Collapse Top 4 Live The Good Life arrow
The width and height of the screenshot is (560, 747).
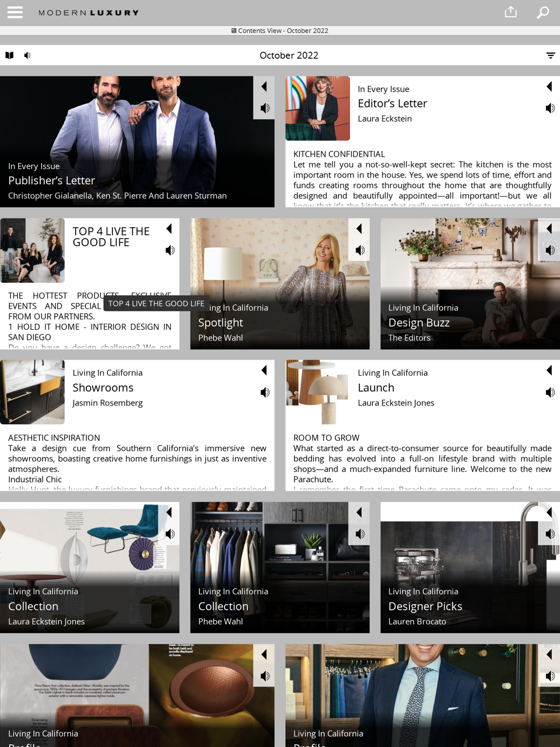tap(169, 229)
